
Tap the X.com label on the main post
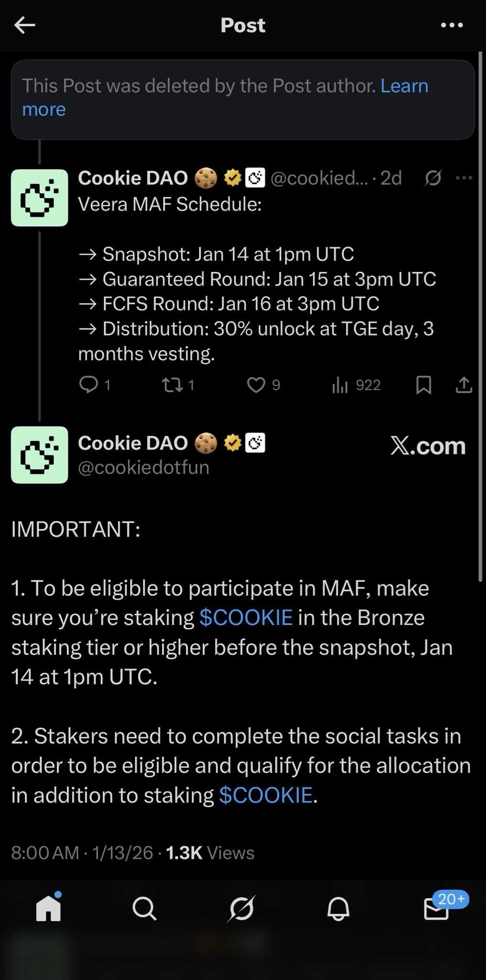tap(428, 446)
